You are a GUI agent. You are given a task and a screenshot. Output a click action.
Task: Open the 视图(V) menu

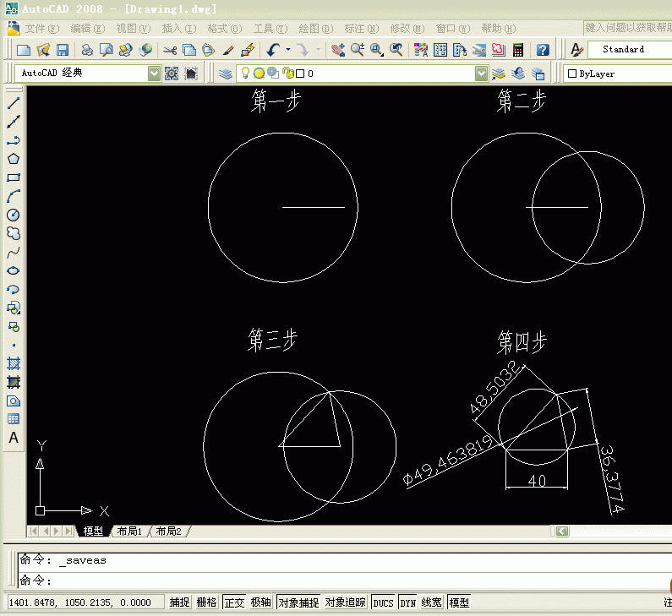tap(134, 29)
